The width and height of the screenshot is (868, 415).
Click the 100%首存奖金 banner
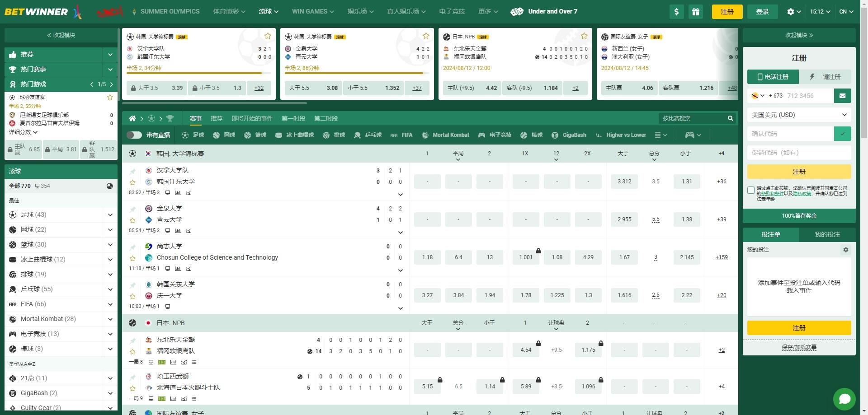click(799, 216)
